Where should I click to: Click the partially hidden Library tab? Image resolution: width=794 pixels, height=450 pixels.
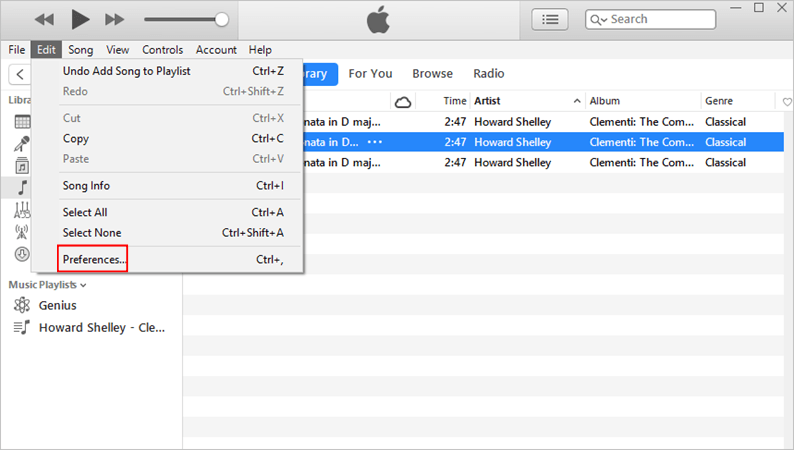[x=321, y=74]
